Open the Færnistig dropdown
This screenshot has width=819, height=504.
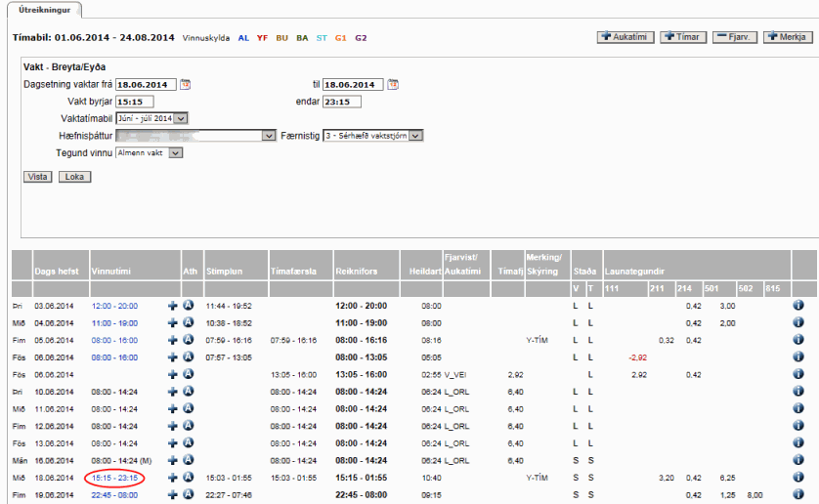[373, 136]
